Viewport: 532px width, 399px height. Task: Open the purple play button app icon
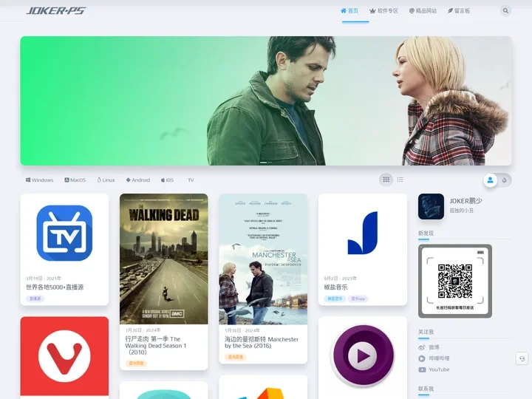(x=363, y=355)
